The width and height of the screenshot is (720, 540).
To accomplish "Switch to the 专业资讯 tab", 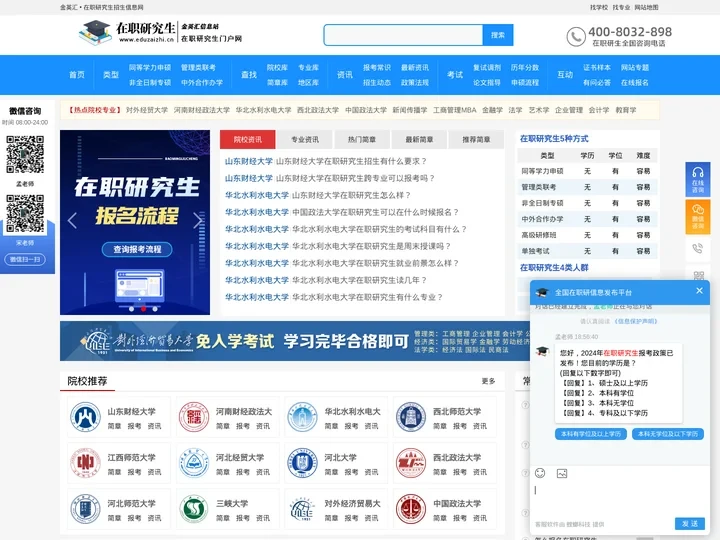I will [305, 140].
